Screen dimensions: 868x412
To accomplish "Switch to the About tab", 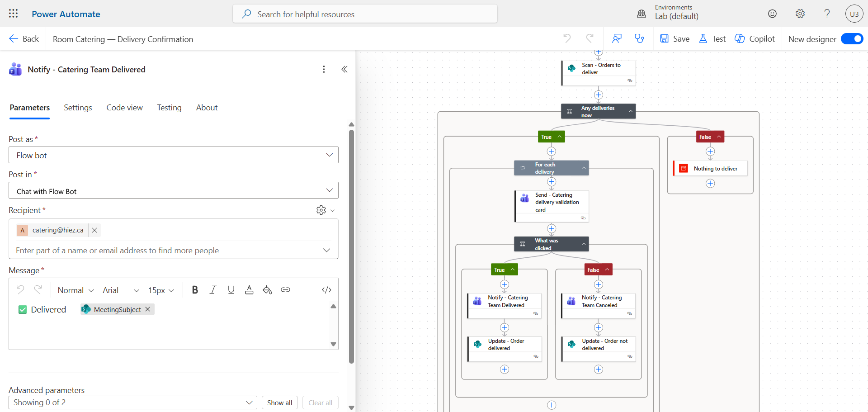I will [x=207, y=108].
